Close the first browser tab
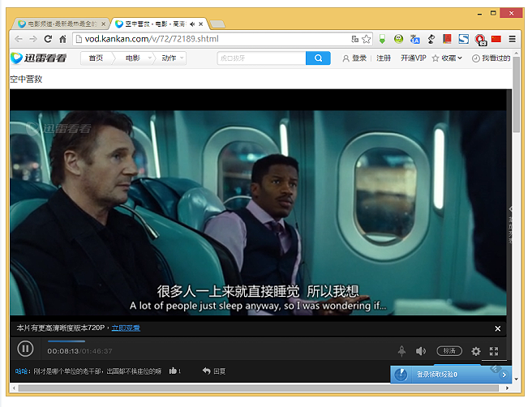 pyautogui.click(x=104, y=24)
